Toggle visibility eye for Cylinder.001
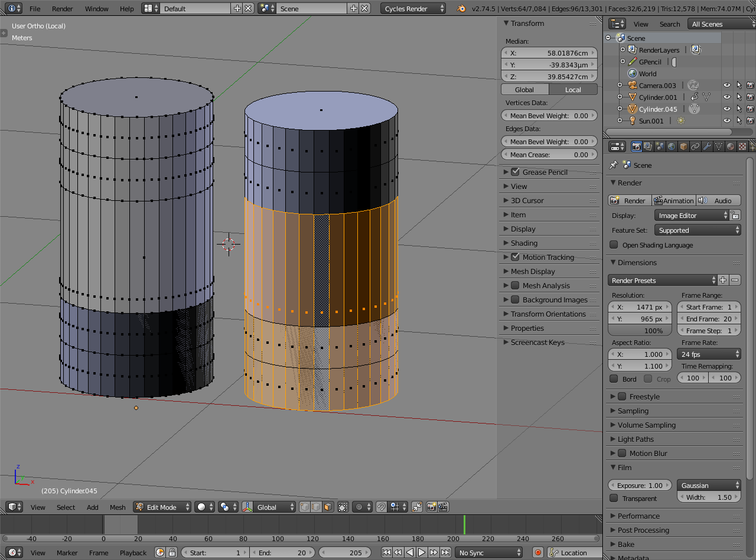 pos(727,97)
